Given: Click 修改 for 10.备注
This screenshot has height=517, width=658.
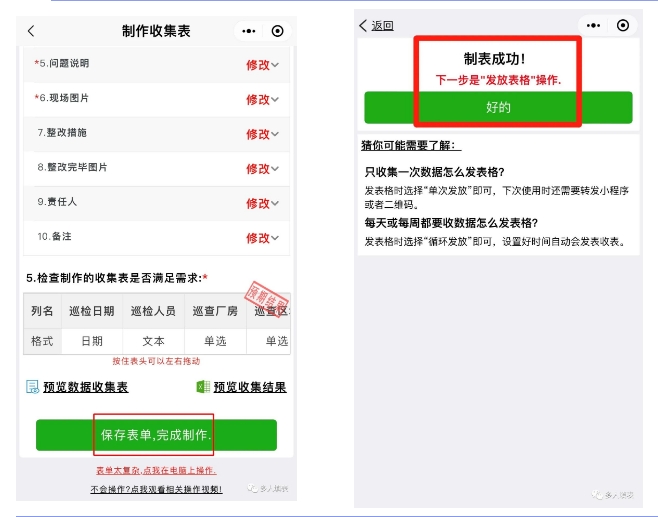Looking at the screenshot, I should point(257,238).
